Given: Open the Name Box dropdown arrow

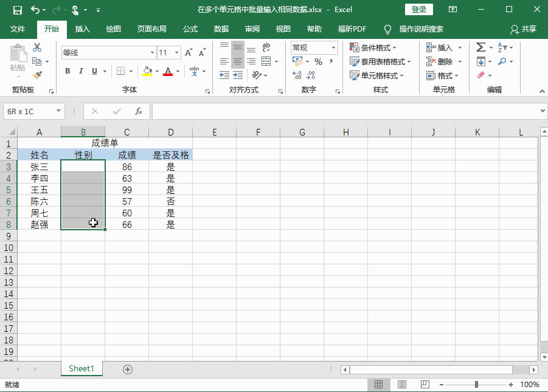Looking at the screenshot, I should (59, 111).
